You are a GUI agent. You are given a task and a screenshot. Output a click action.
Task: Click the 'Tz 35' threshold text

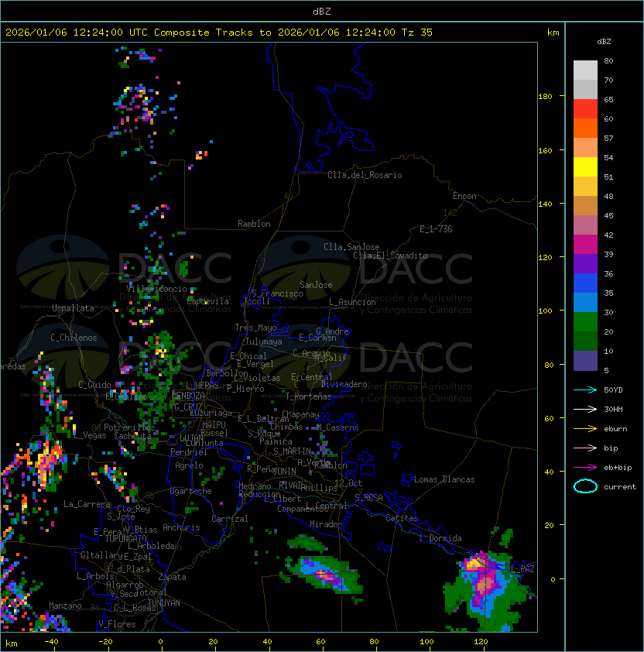pos(417,33)
